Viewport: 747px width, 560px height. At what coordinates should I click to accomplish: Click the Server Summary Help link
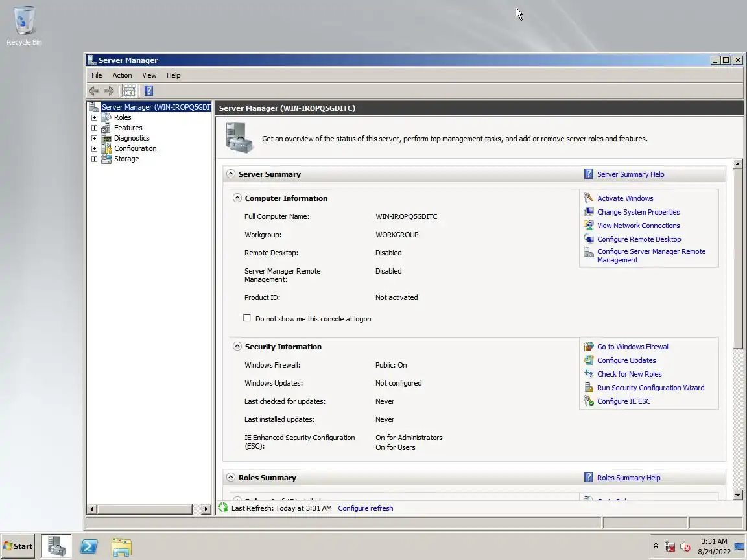pos(630,174)
